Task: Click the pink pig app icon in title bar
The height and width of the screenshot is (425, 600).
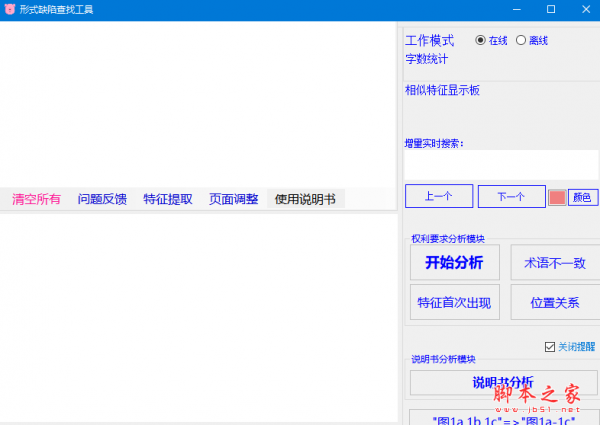Action: click(x=10, y=9)
